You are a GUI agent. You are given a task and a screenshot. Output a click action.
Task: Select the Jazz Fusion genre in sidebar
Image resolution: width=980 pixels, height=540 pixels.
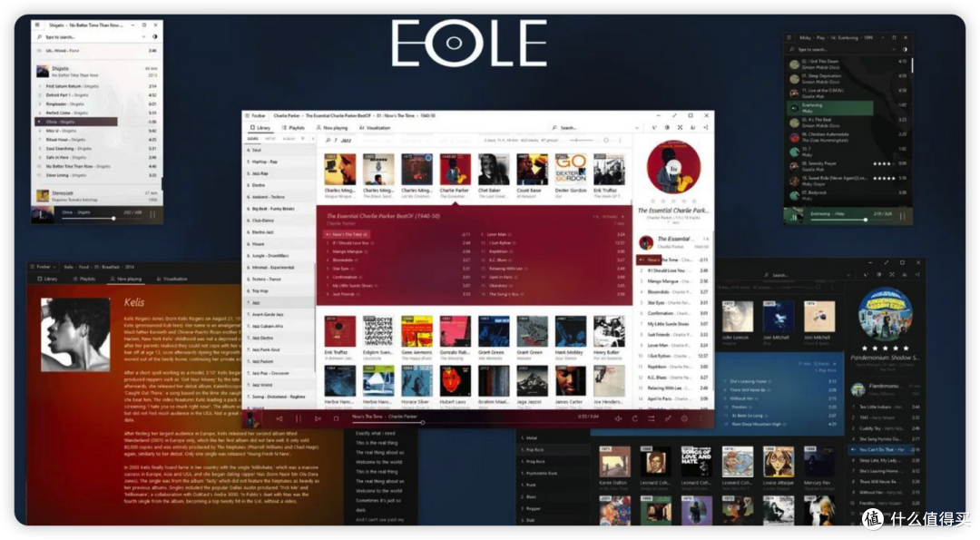pos(262,361)
